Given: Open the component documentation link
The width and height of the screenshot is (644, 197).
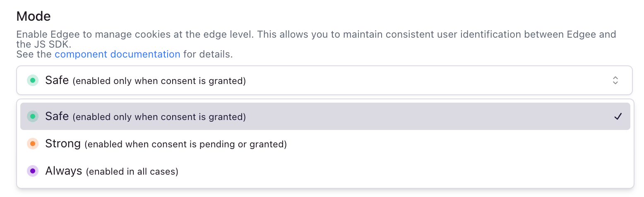Looking at the screenshot, I should pyautogui.click(x=117, y=54).
